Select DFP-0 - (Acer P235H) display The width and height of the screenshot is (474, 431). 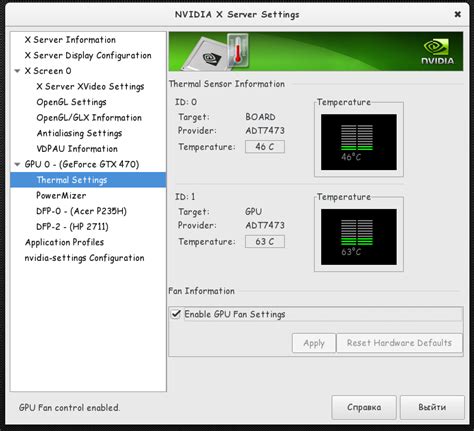[x=81, y=211]
